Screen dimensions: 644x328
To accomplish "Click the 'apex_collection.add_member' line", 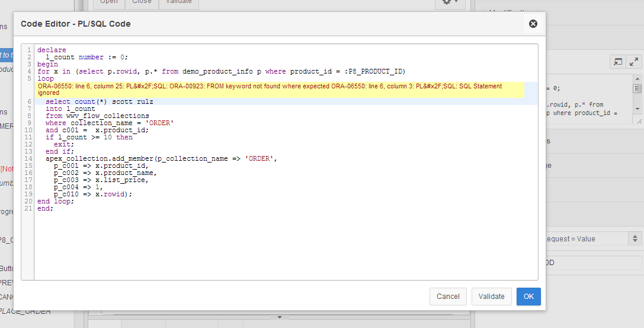I will click(161, 158).
